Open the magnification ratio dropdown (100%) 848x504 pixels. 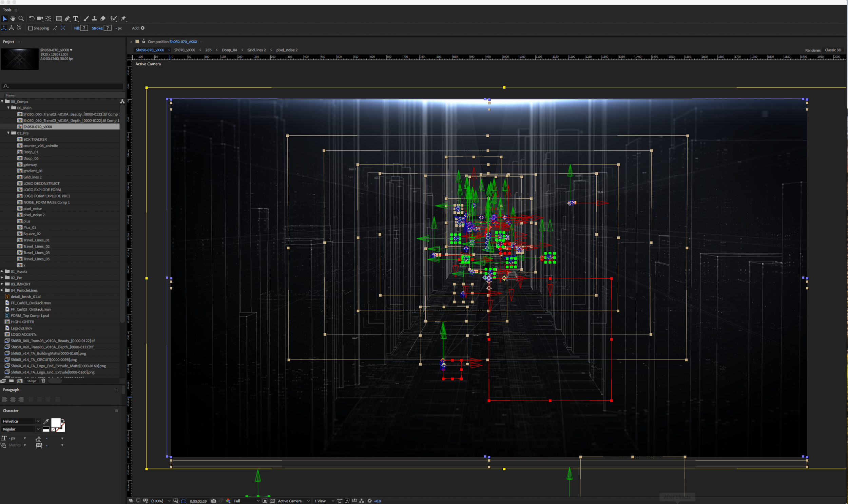161,501
